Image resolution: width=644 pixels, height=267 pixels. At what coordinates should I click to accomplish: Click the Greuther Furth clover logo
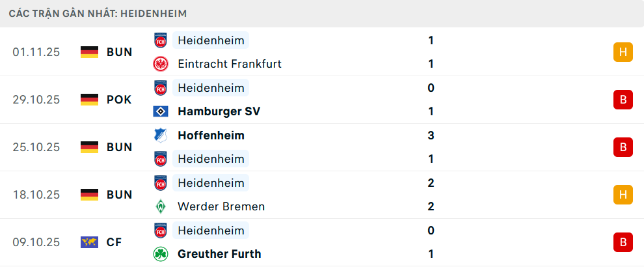pos(160,254)
